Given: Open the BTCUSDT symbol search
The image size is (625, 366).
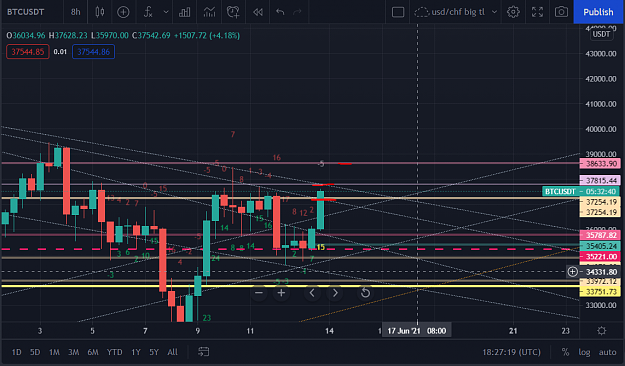Looking at the screenshot, I should click(x=26, y=12).
